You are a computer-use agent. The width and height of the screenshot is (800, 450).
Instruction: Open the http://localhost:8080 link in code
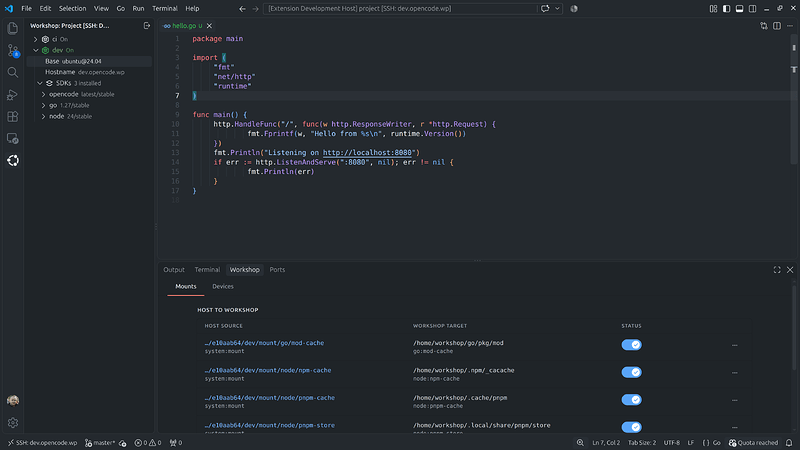367,153
